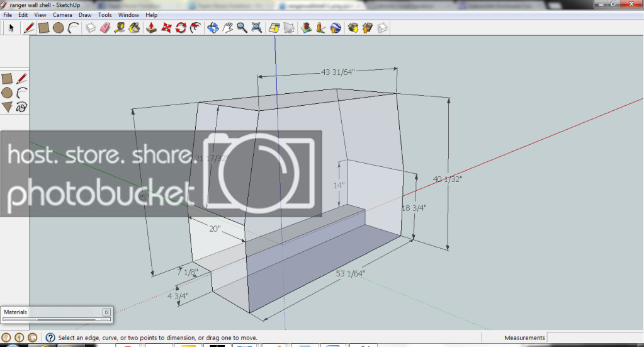Open the Camera menu
The width and height of the screenshot is (644, 347).
[62, 14]
